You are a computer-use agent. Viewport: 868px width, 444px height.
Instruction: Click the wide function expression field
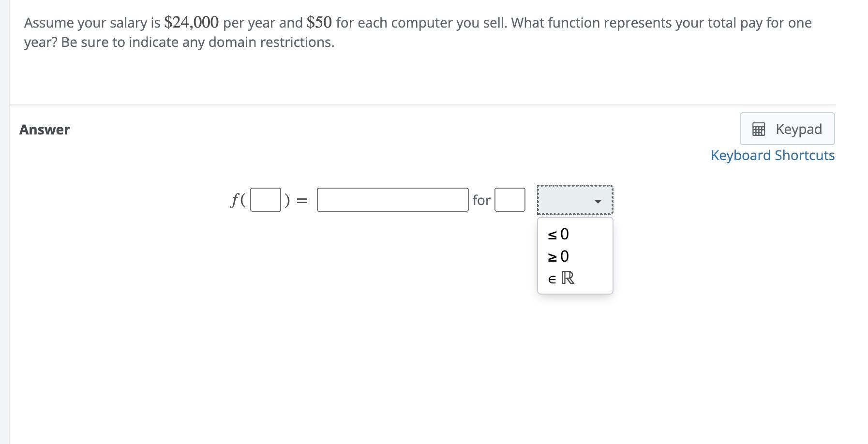click(x=392, y=200)
